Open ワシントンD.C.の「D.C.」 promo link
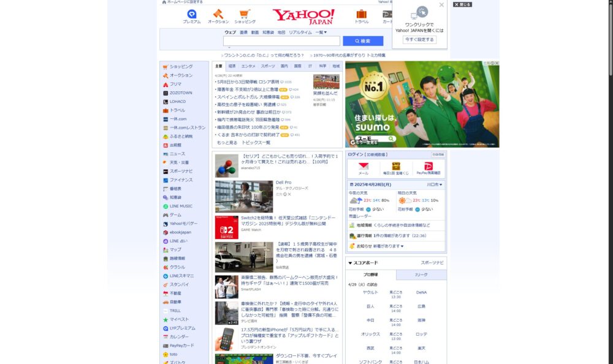 pos(264,56)
